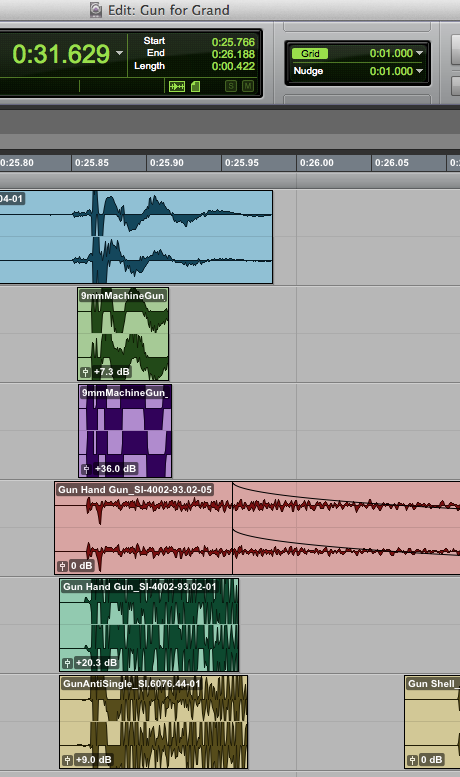Click the clip gain icon on the red Gun Hand Gun clip
This screenshot has height=777, width=460.
pos(62,566)
